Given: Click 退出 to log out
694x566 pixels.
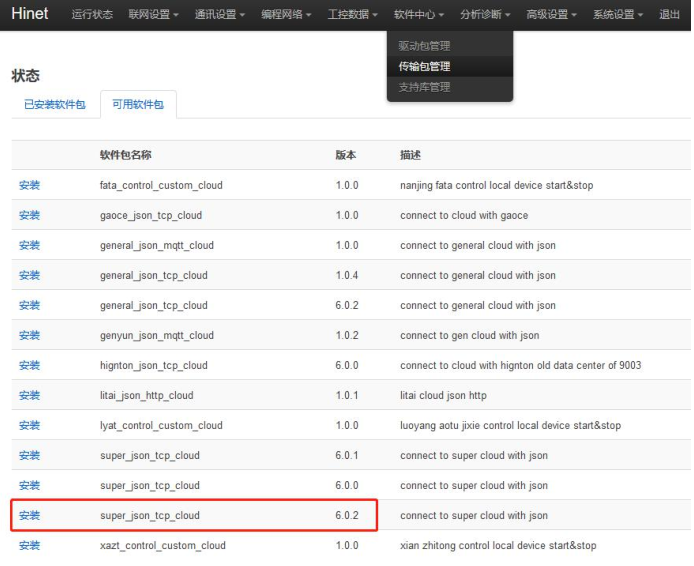Looking at the screenshot, I should pos(670,15).
